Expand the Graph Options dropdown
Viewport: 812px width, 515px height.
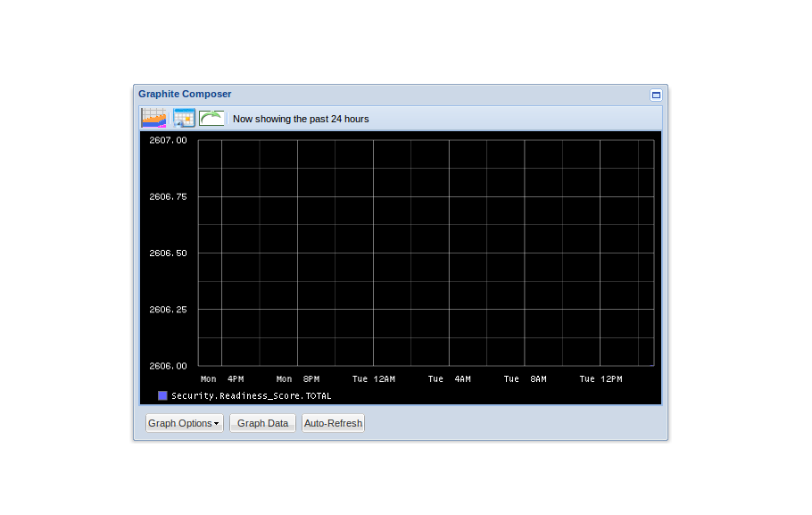tap(184, 423)
